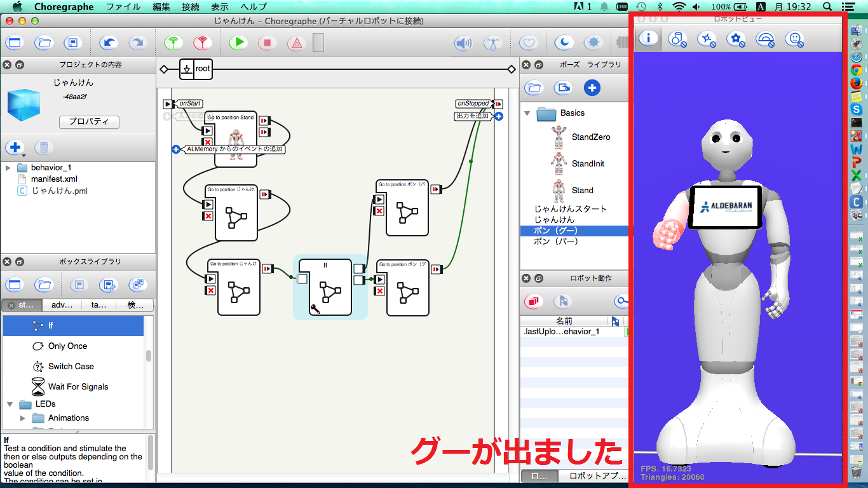This screenshot has width=868, height=488.
Task: Toggle the shapes display icon in Robot View
Action: [678, 39]
